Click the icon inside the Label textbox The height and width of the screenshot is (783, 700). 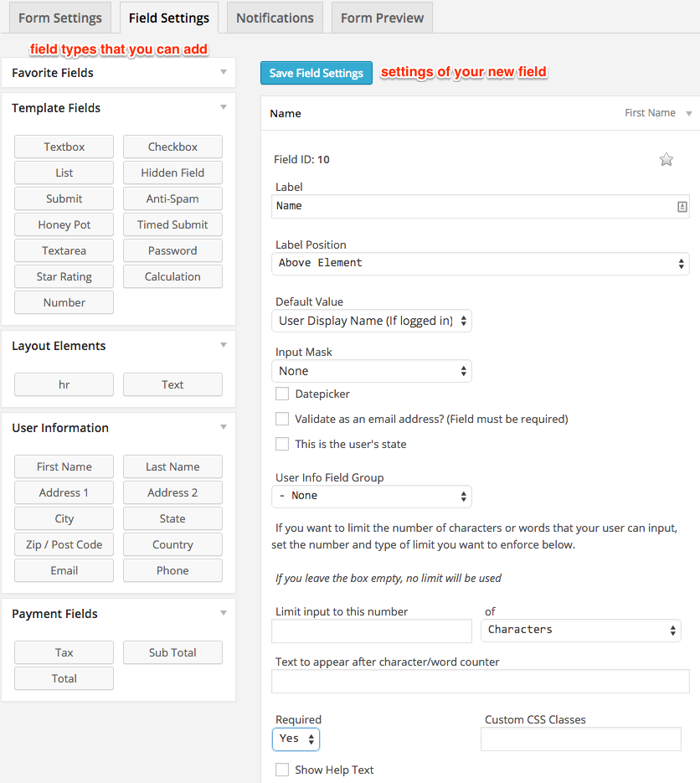click(682, 207)
